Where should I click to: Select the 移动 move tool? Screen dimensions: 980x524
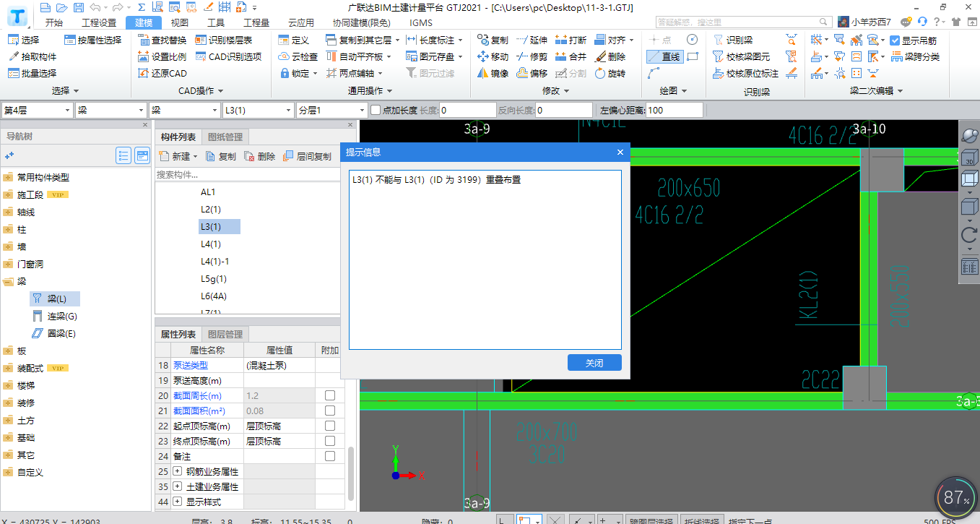tap(493, 56)
